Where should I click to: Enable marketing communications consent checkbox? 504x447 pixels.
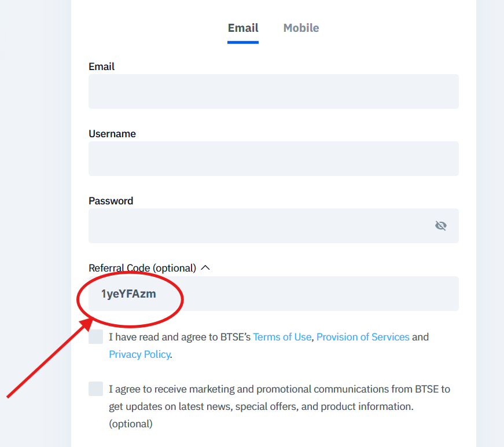tap(95, 389)
